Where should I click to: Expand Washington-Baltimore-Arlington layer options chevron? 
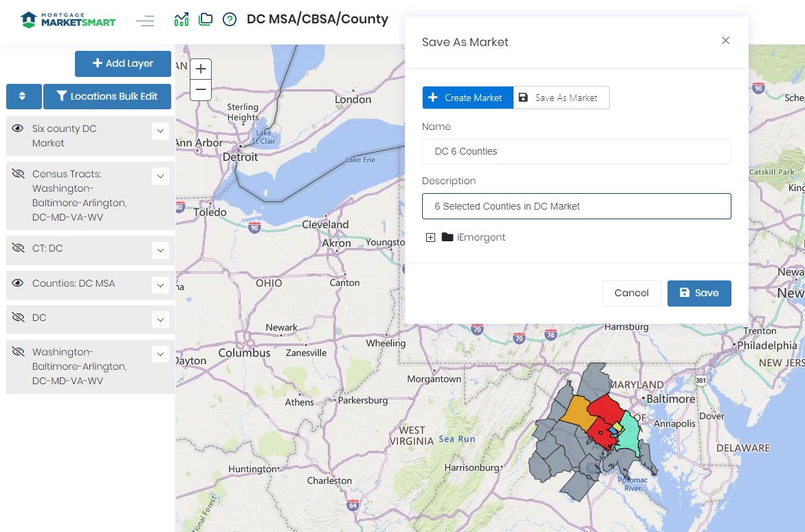160,355
